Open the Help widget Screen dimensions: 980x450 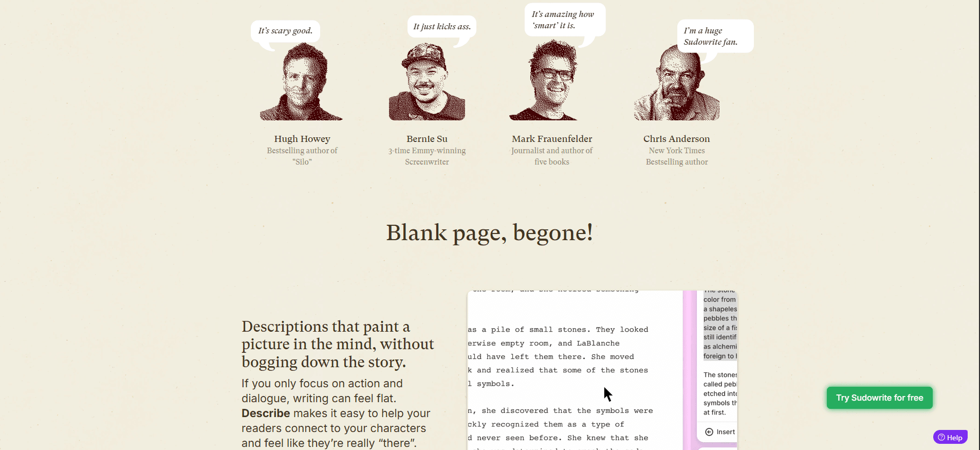pos(950,438)
